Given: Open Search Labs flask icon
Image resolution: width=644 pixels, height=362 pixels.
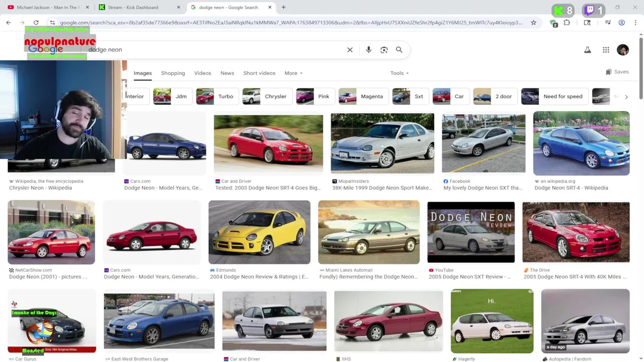Looking at the screenshot, I should pos(587,50).
